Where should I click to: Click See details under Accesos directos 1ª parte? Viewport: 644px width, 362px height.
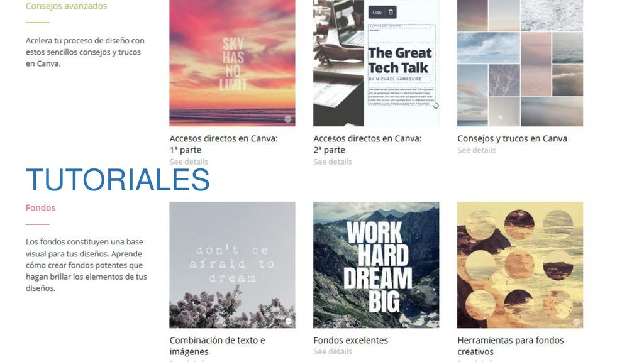(189, 162)
